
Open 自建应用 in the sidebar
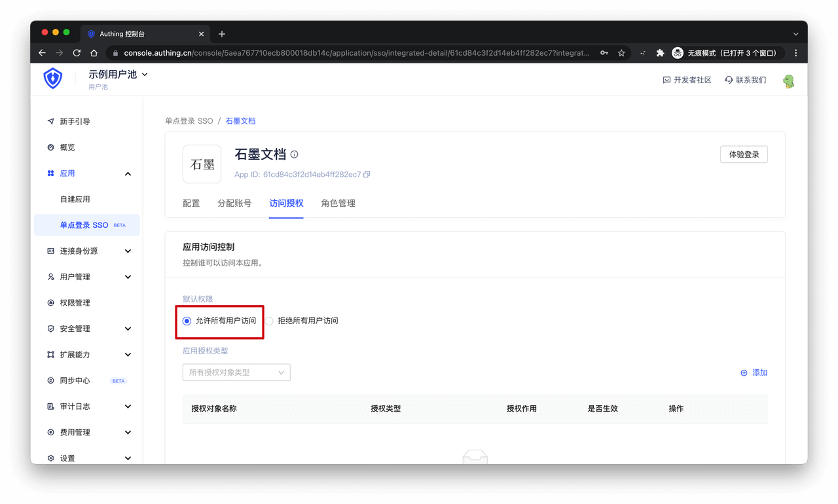coord(75,199)
